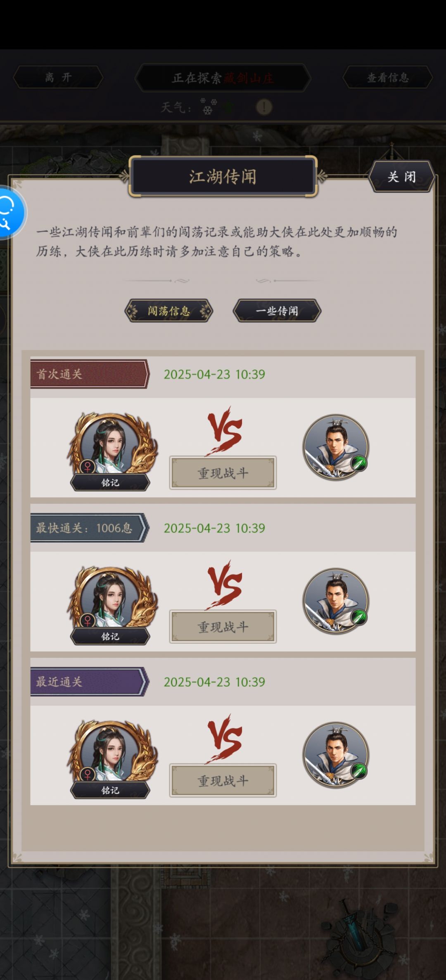Screen dimensions: 446x980
Task: Close the 江湖传闻 dialog with 关闭
Action: [x=401, y=177]
